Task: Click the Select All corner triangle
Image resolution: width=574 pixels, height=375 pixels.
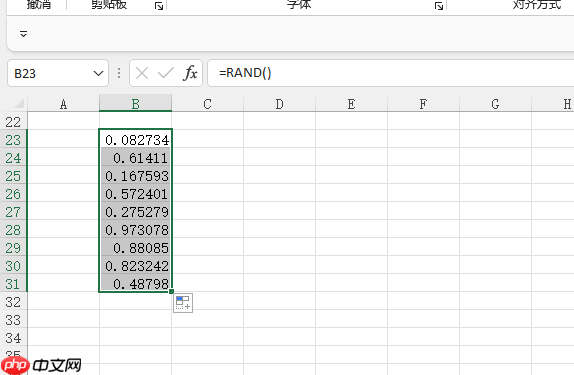Action: tap(19, 104)
